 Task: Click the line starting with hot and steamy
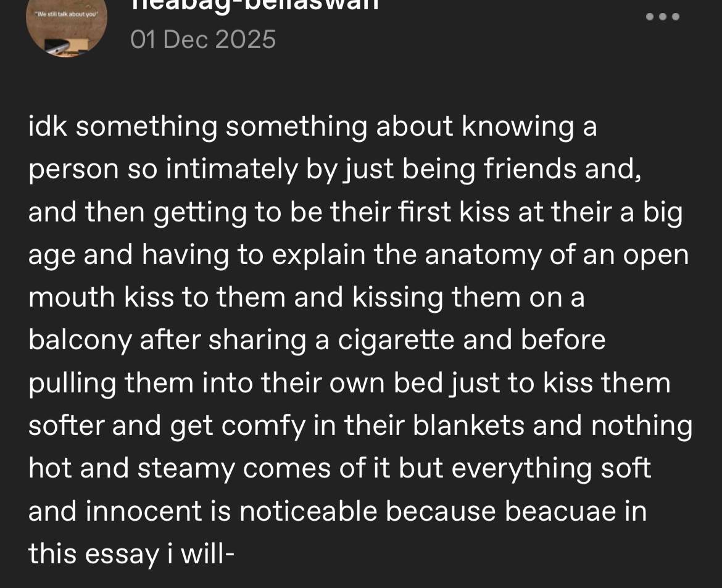(x=340, y=469)
